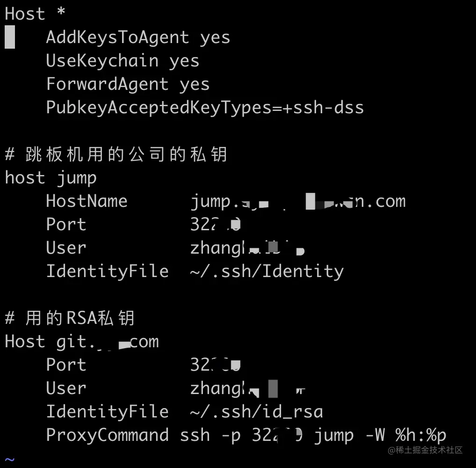Click the Port keyword under Host git

[66, 365]
